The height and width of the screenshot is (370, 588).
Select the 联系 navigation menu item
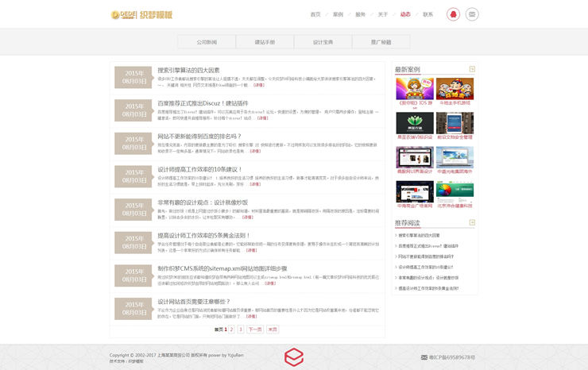428,14
